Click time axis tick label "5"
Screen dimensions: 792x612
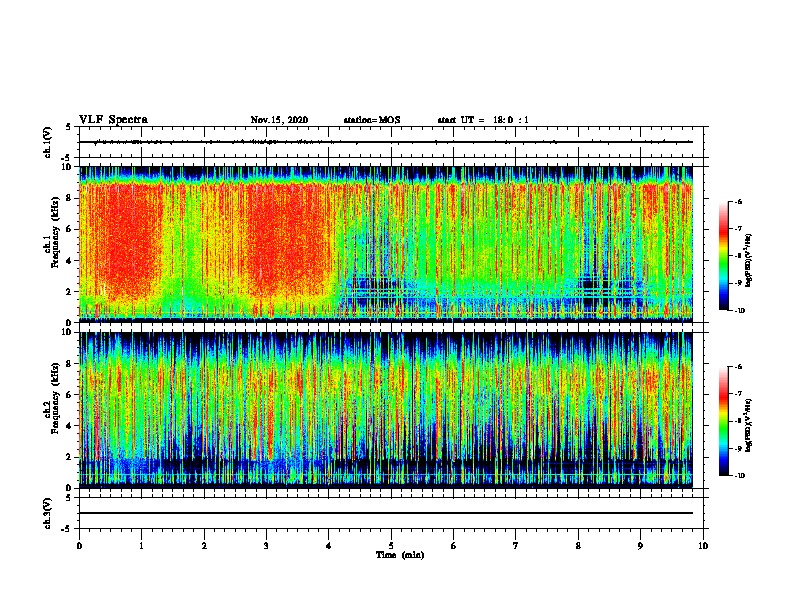tap(391, 546)
